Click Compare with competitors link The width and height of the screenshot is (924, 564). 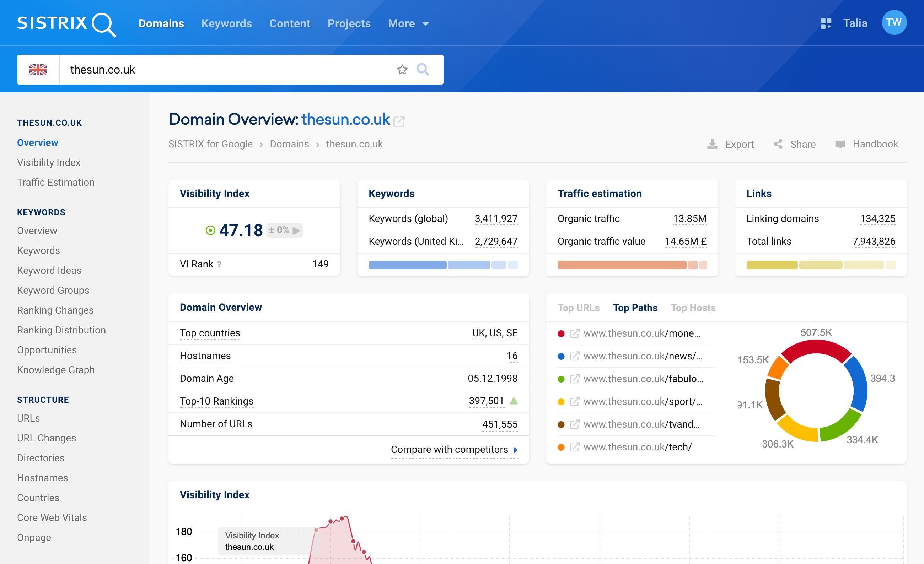(x=458, y=449)
